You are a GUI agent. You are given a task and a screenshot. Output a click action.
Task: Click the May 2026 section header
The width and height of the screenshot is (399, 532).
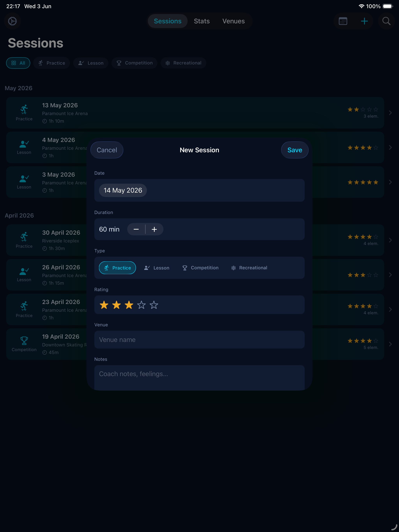(x=19, y=88)
